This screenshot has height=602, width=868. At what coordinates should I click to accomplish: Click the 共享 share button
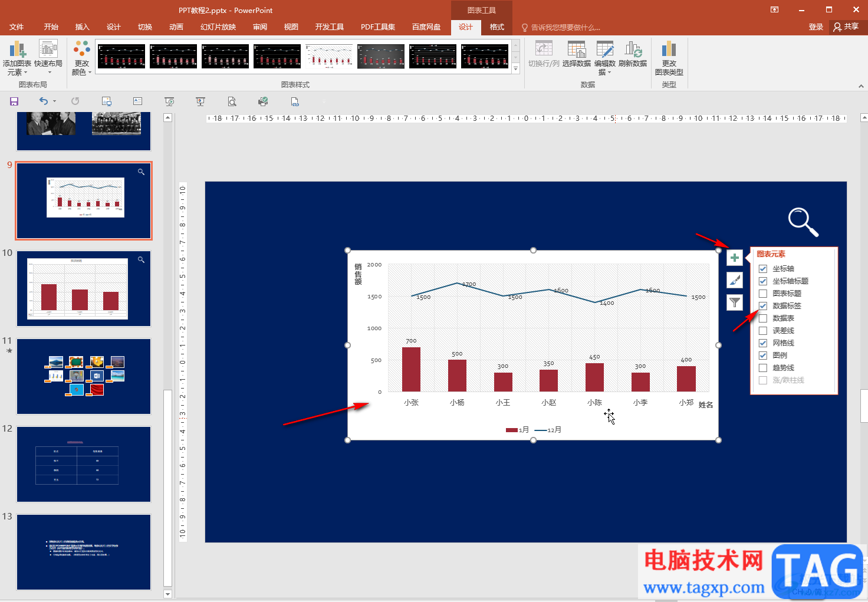pos(846,27)
